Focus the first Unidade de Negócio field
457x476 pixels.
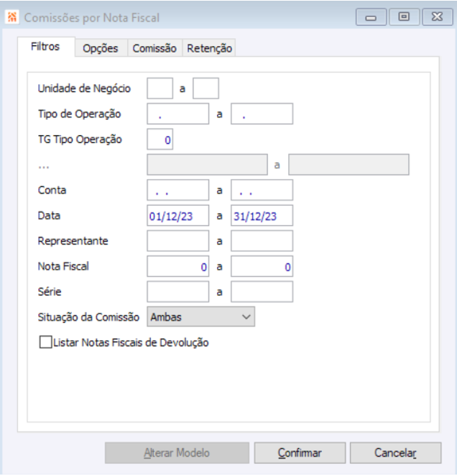(160, 88)
